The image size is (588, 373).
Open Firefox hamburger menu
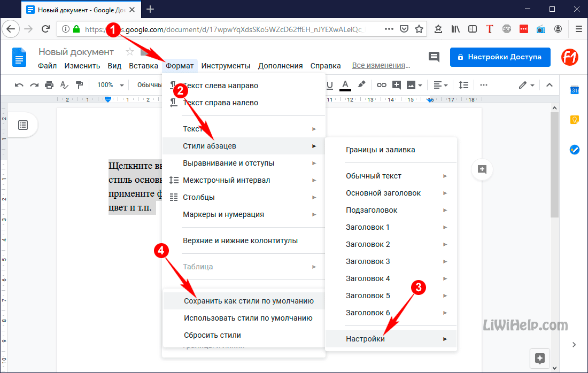coord(578,29)
